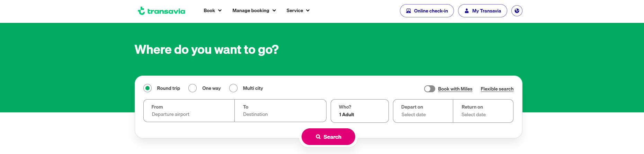Click the person icon in My Transavia
Screen dimensions: 644x154
pos(467,11)
